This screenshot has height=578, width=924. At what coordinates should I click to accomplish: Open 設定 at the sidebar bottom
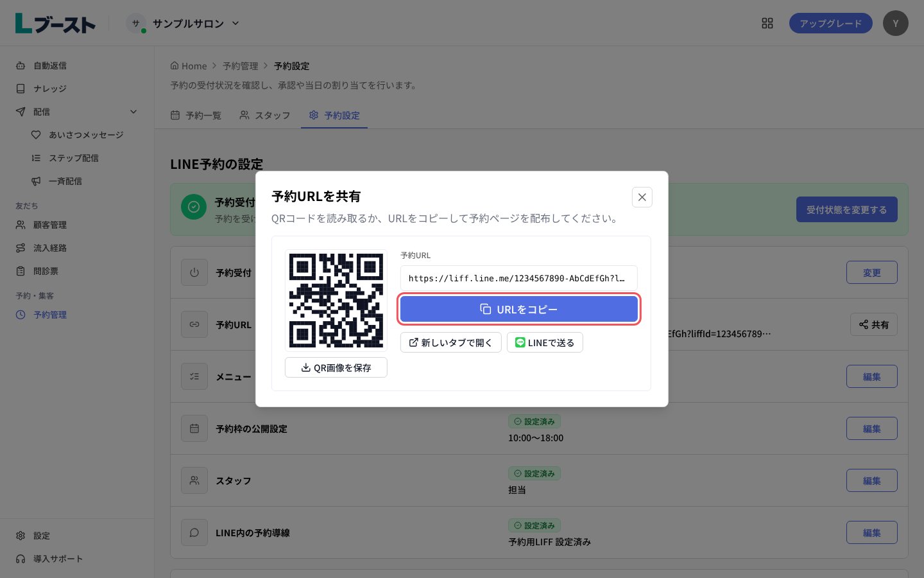coord(77,536)
